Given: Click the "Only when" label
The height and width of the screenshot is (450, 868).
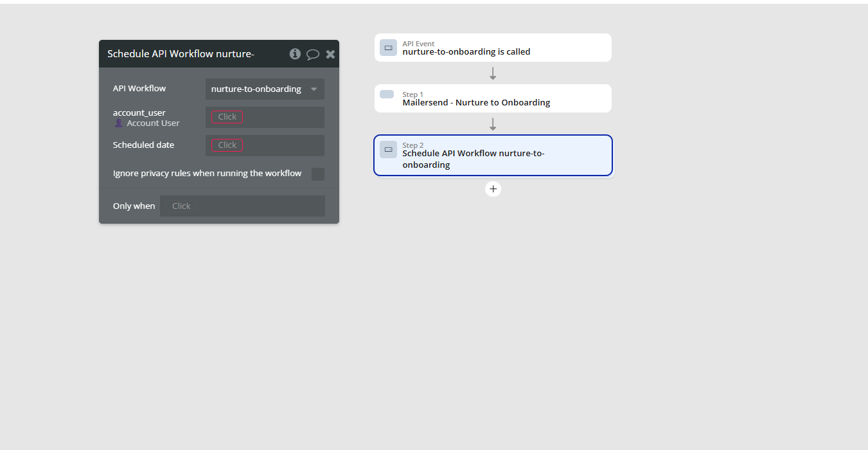Looking at the screenshot, I should click(134, 206).
